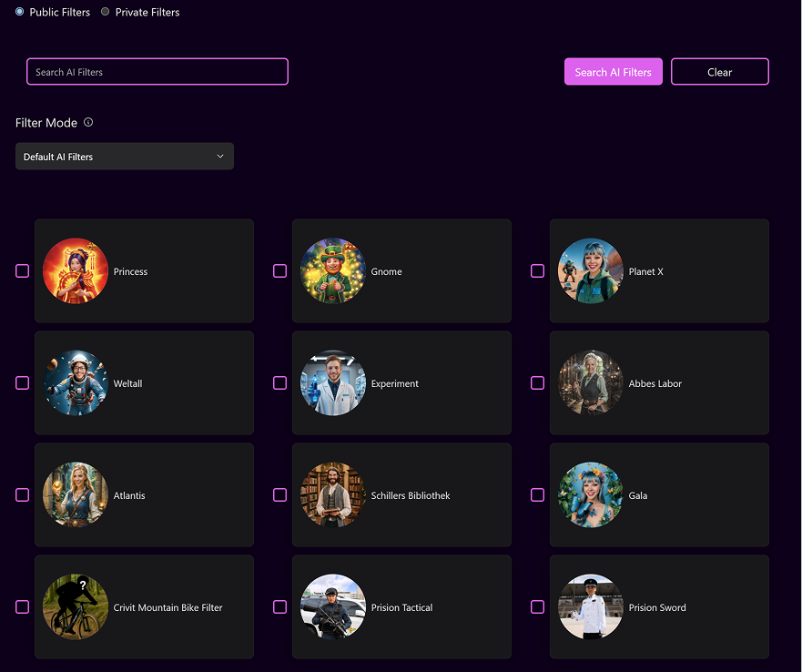This screenshot has width=802, height=672.
Task: Click the Filter Mode info icon
Action: click(x=88, y=123)
